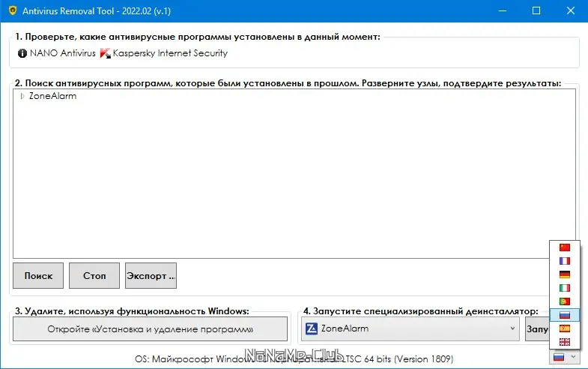Expand the ZoneAlarm tree node
Image resolution: width=588 pixels, height=369 pixels.
[22, 96]
